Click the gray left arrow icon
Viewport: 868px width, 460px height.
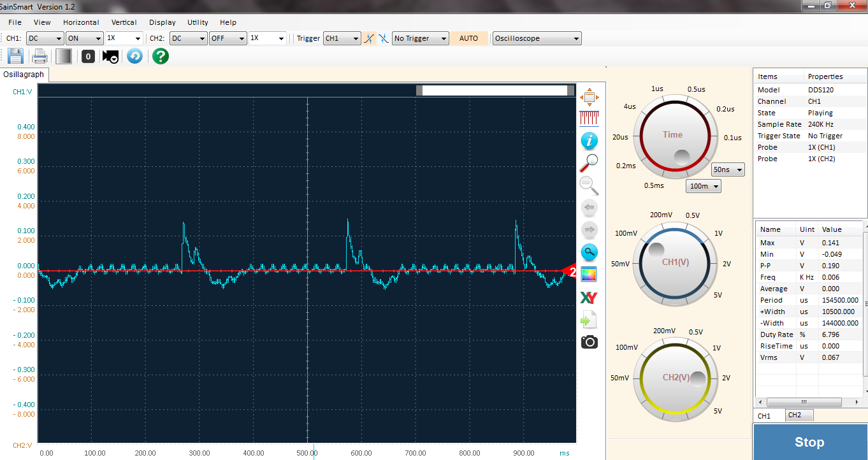pyautogui.click(x=589, y=208)
